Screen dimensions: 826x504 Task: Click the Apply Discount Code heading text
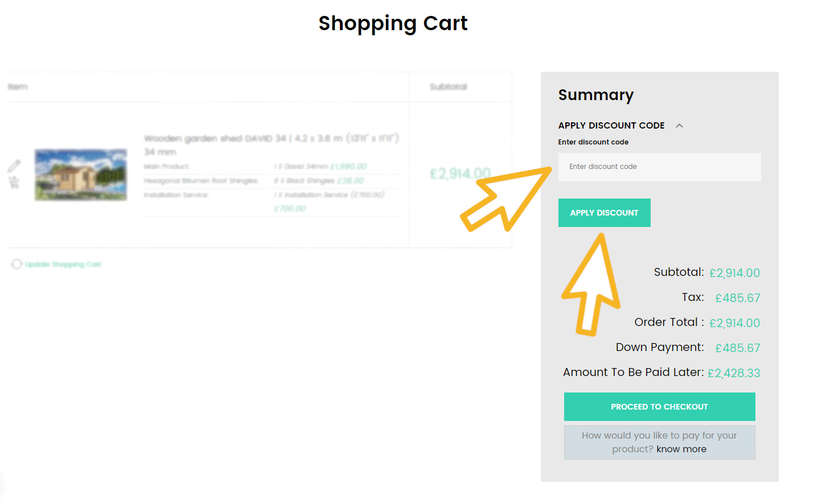tap(611, 126)
